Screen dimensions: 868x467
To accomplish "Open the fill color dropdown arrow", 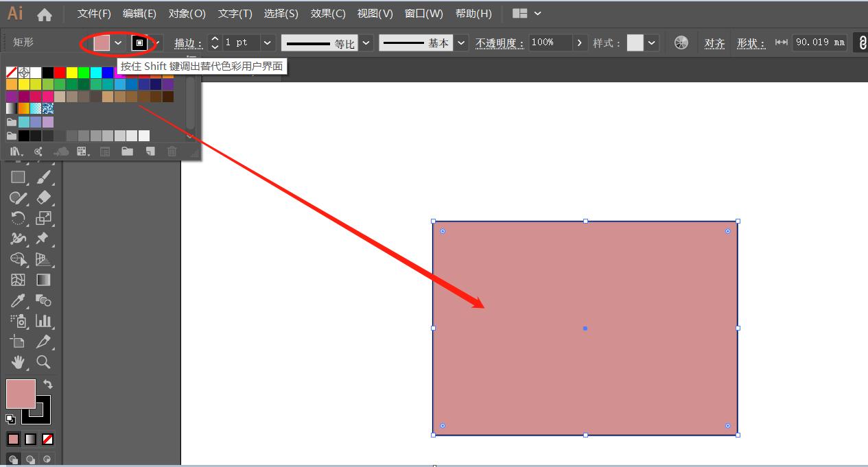I will pos(118,43).
